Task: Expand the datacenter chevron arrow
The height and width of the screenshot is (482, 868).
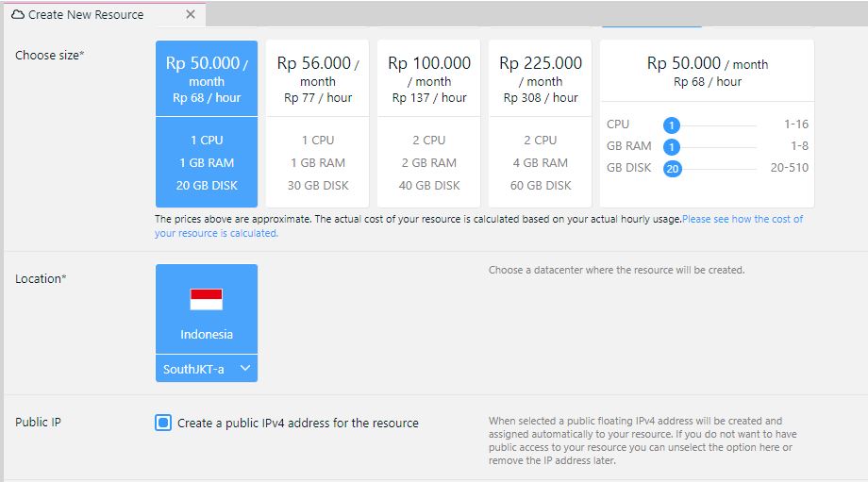Action: [245, 369]
